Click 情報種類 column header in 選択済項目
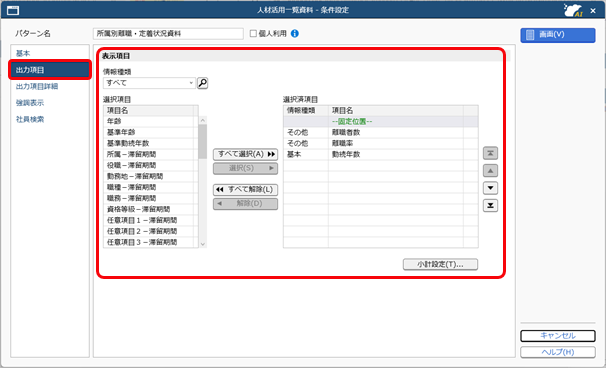This screenshot has width=606, height=368. 306,111
